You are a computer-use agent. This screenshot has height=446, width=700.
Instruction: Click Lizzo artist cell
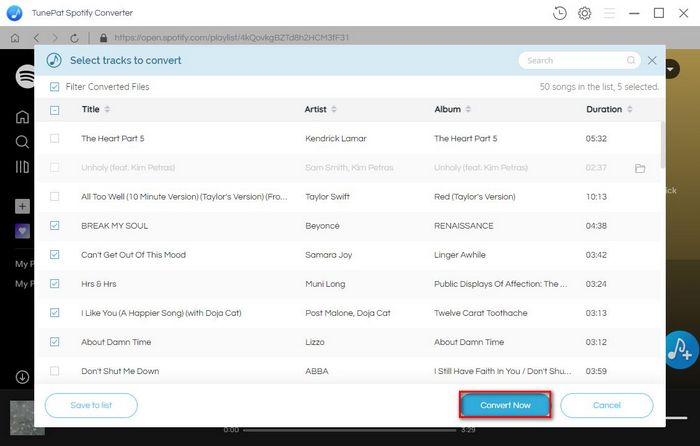click(315, 342)
